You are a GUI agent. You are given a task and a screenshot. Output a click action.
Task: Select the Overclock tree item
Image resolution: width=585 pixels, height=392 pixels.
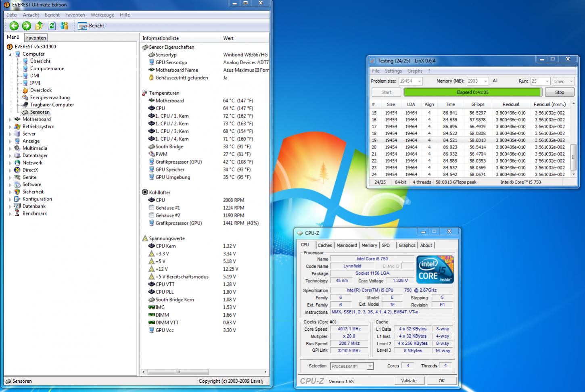41,90
